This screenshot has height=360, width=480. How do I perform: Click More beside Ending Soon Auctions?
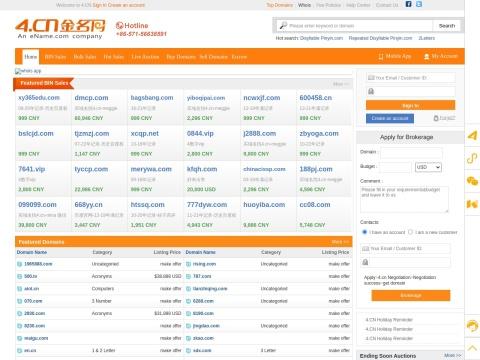click(x=453, y=355)
